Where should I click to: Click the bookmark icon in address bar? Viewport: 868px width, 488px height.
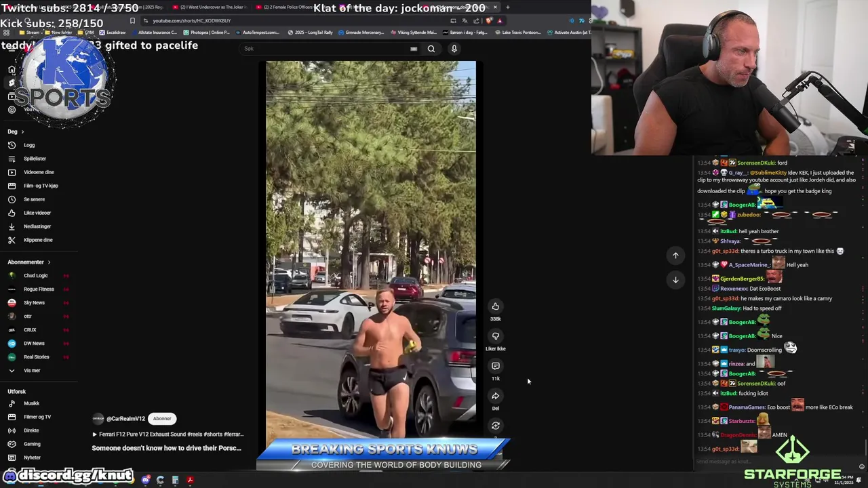[132, 21]
